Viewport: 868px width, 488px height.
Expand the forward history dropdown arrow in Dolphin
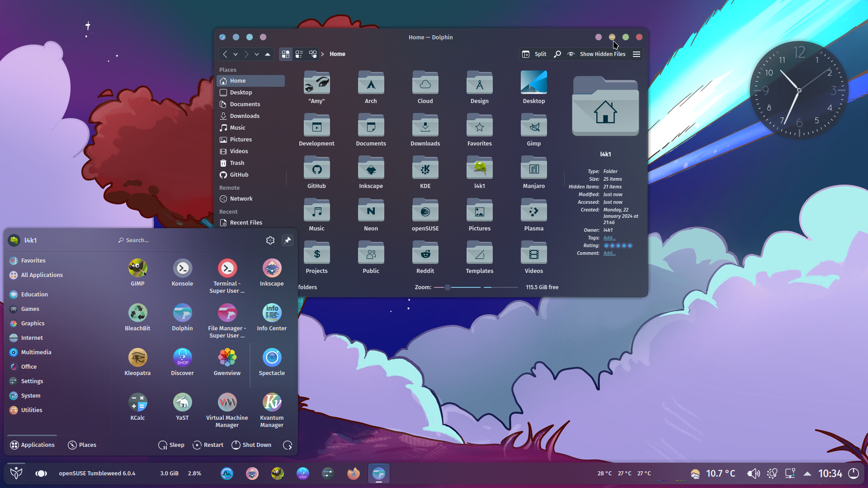257,54
